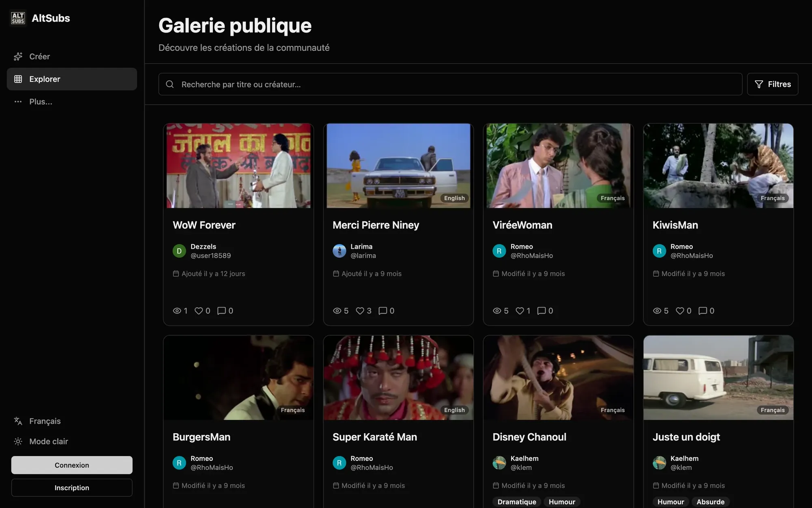The width and height of the screenshot is (812, 508).
Task: Click the AltSubs brand name
Action: click(51, 18)
